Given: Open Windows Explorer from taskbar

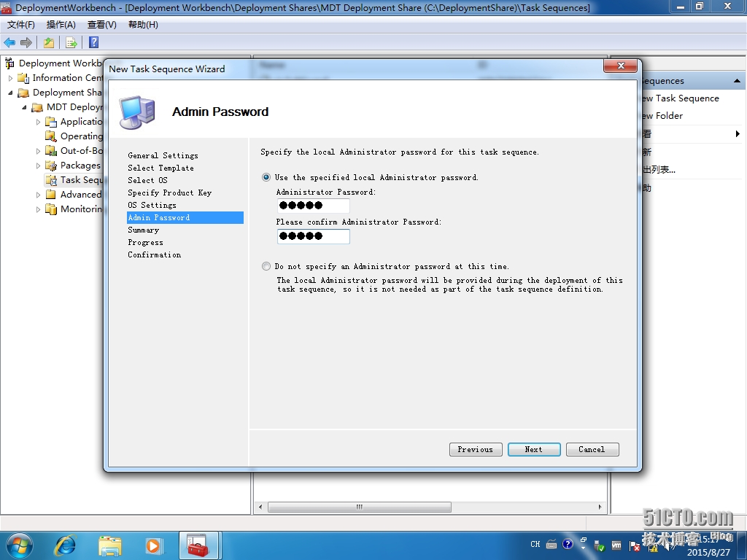Looking at the screenshot, I should point(109,545).
